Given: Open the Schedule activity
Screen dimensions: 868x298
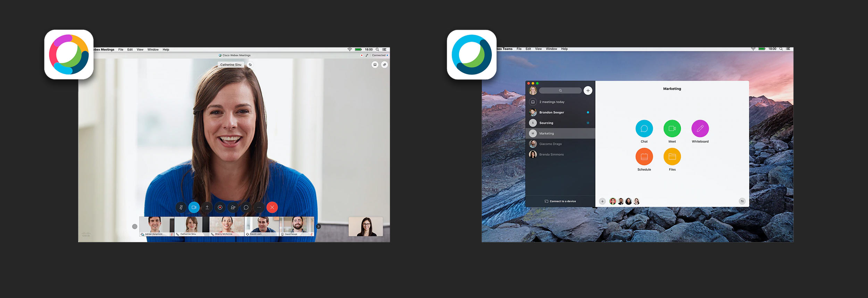Looking at the screenshot, I should pyautogui.click(x=644, y=157).
